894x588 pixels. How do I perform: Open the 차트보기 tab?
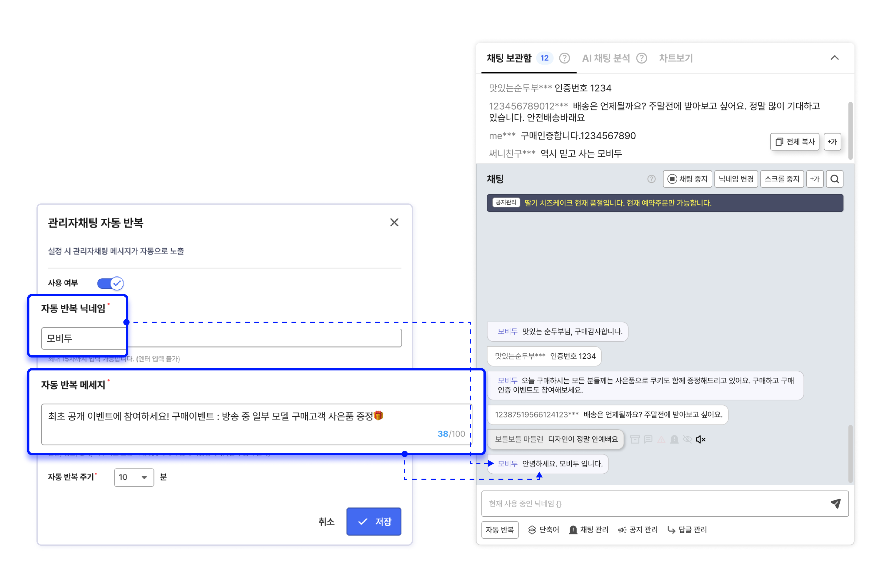(x=675, y=58)
